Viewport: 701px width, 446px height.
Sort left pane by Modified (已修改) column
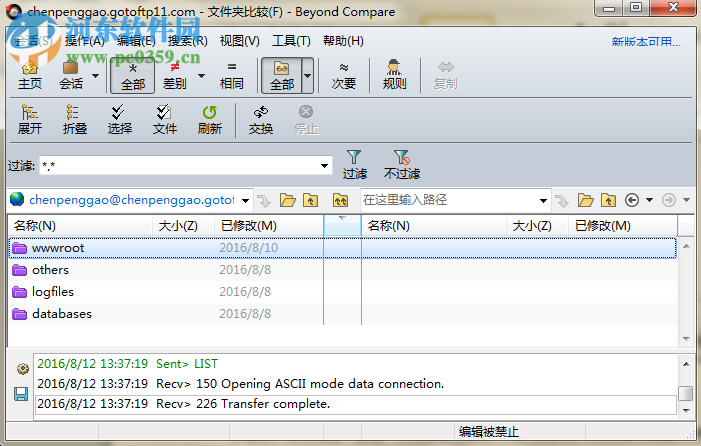click(269, 226)
